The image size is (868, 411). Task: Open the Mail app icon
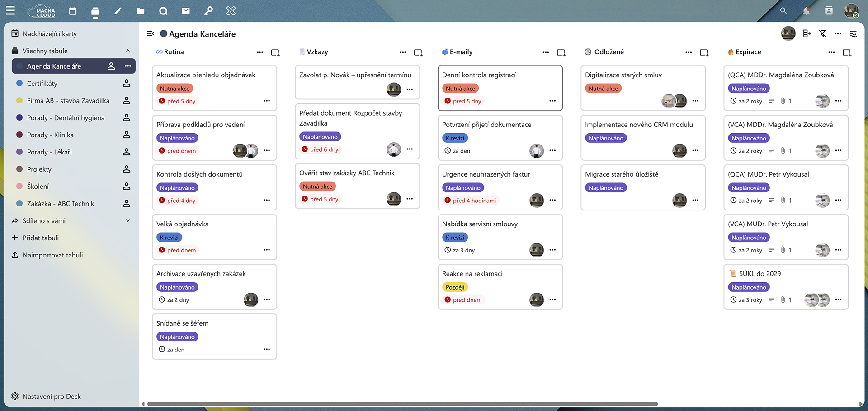coord(186,11)
